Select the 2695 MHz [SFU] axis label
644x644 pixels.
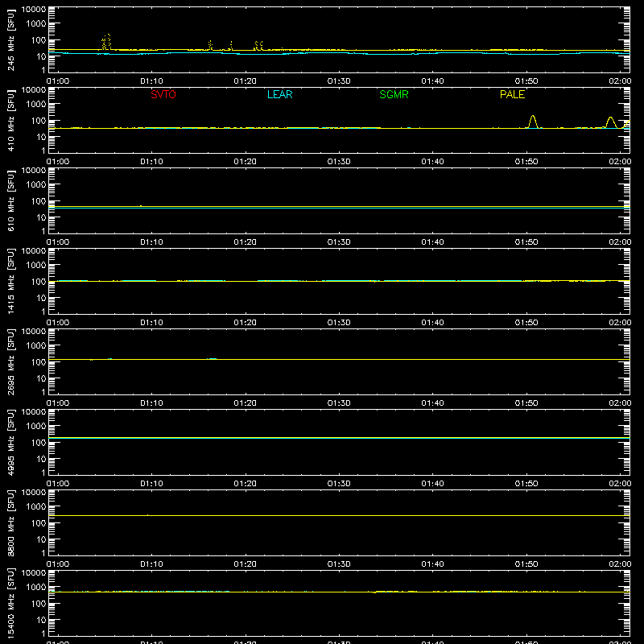tap(10, 361)
